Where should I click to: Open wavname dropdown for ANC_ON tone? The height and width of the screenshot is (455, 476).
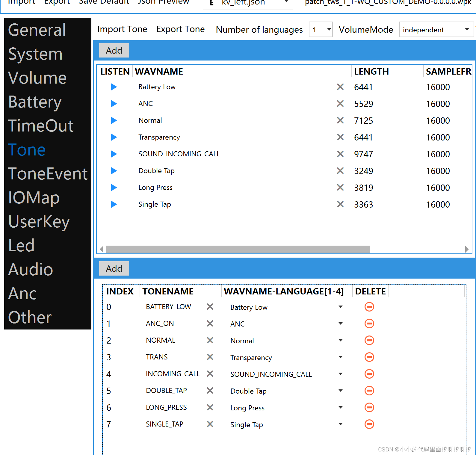pos(341,324)
